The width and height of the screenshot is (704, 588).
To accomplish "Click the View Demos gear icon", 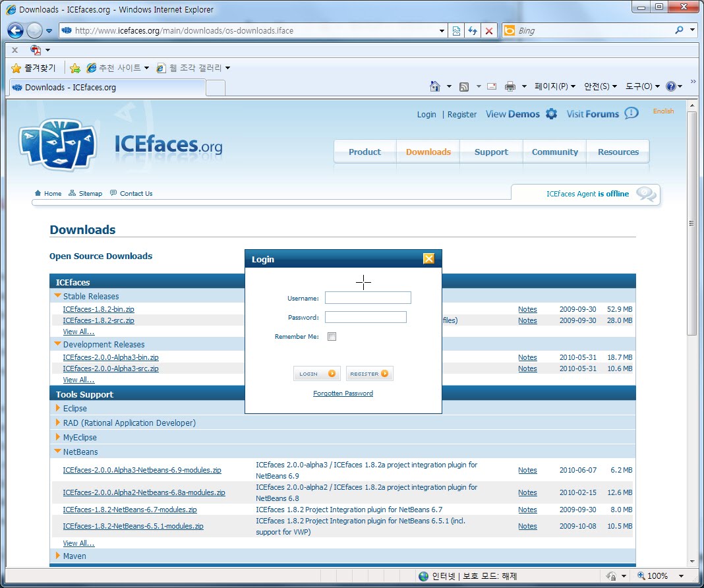I will 551,113.
